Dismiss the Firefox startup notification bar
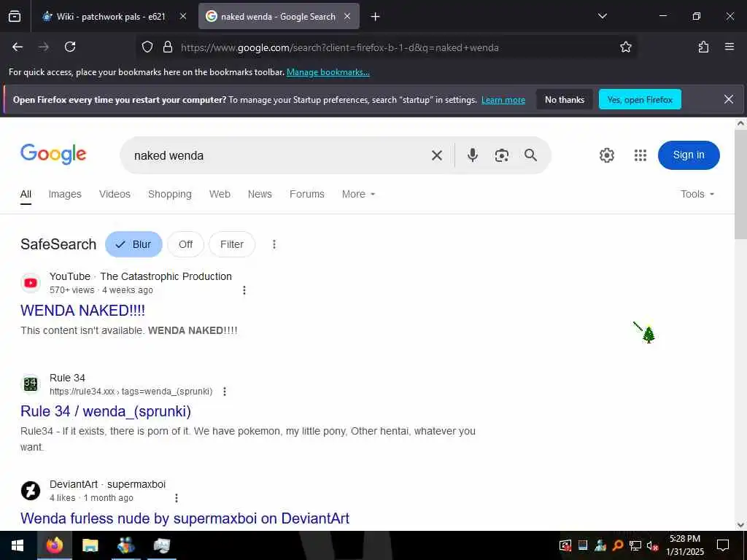The image size is (747, 560). 729,99
